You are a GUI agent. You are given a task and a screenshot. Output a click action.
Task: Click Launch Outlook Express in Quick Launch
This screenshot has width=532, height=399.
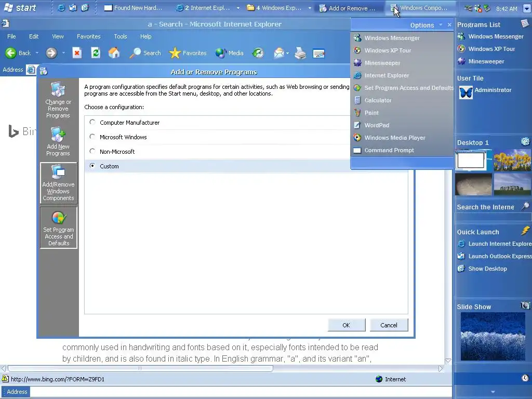coord(494,256)
